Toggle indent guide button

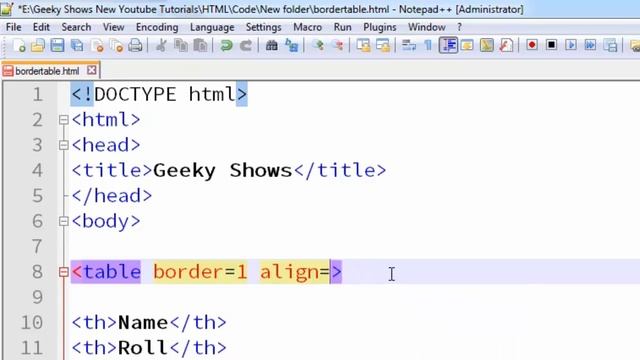click(448, 45)
